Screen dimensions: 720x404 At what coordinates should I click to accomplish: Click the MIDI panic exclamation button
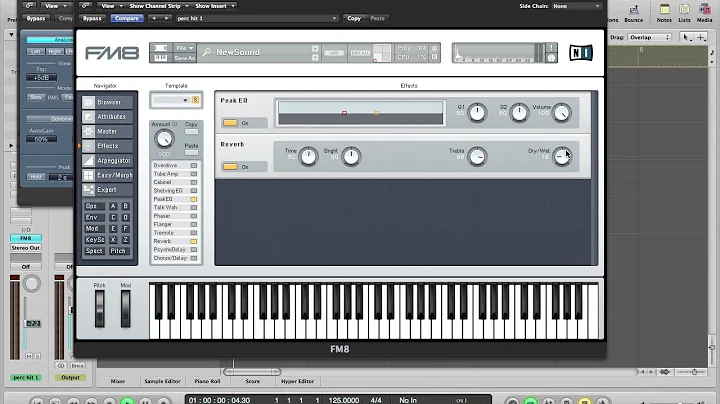(x=551, y=48)
